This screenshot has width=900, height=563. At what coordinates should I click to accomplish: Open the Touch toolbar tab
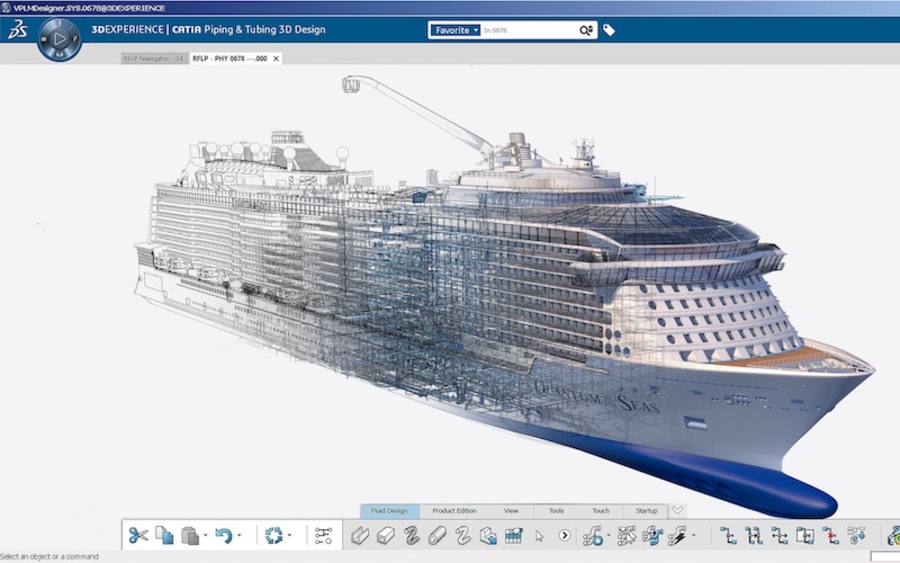(x=601, y=511)
